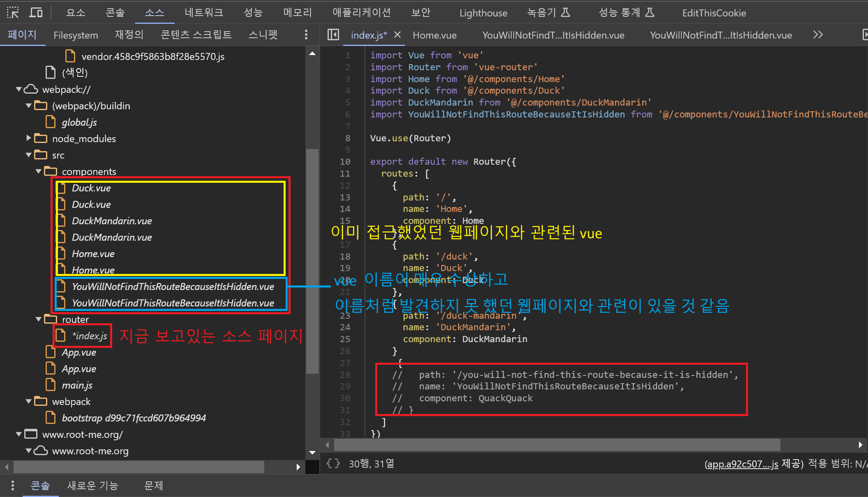Close the index.js file tab
The height and width of the screenshot is (497, 868).
pyautogui.click(x=397, y=35)
